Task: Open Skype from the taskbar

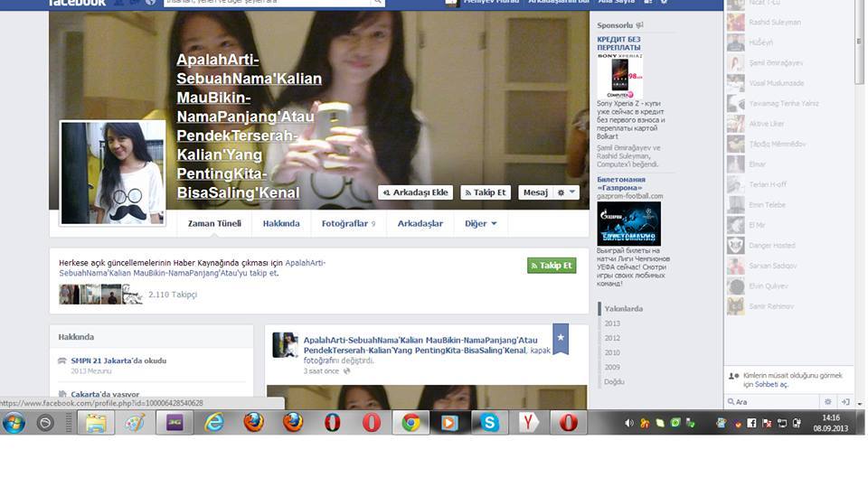Action: point(489,424)
